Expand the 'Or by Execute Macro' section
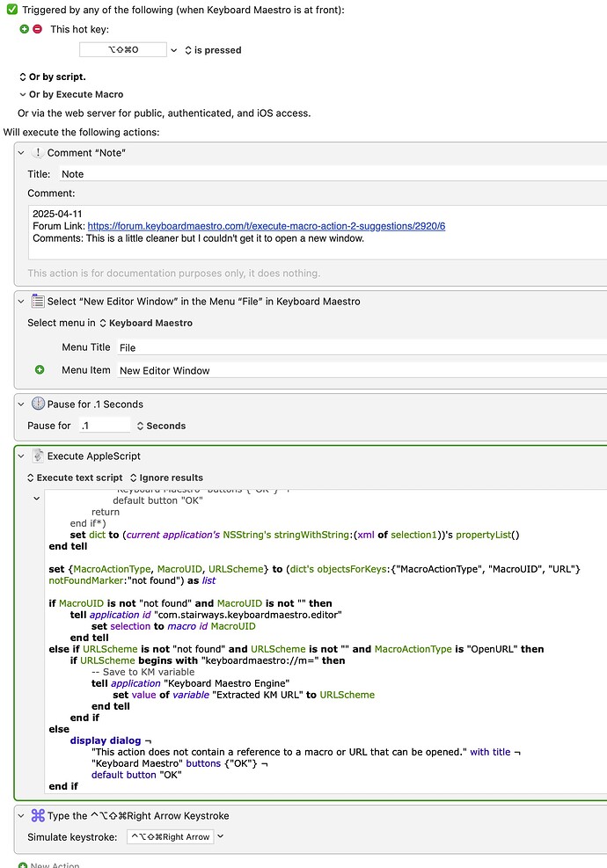This screenshot has height=868, width=607. point(23,94)
